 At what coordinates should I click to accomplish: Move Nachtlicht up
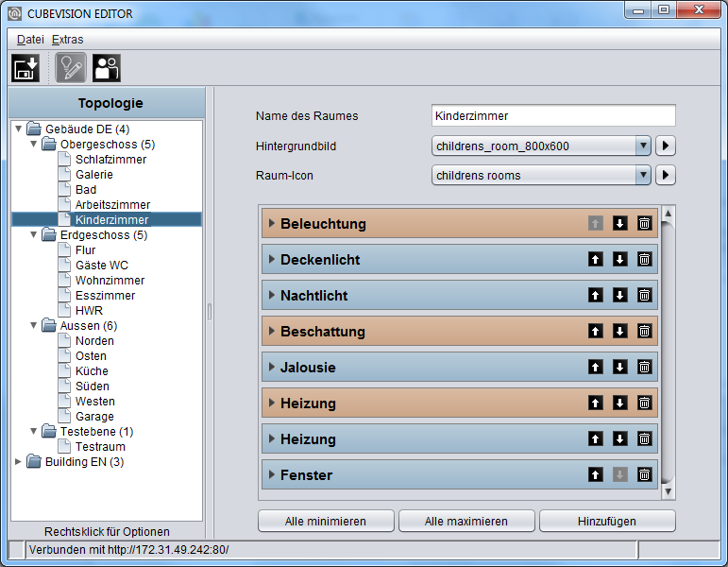[x=596, y=295]
